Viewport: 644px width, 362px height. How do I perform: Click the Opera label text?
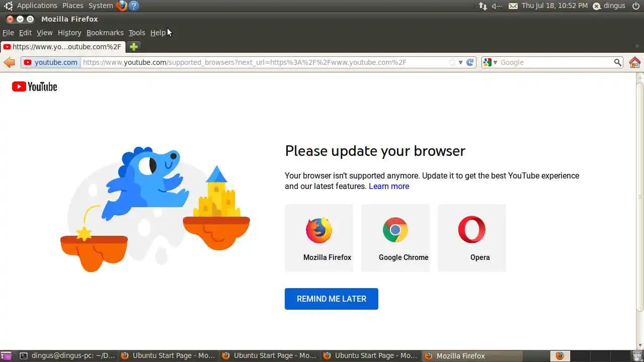(480, 257)
